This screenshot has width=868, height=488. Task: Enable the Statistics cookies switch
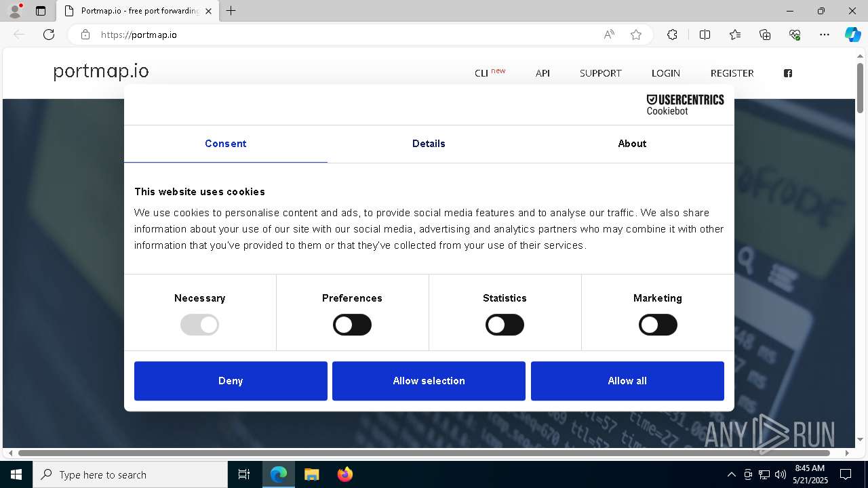pyautogui.click(x=505, y=325)
